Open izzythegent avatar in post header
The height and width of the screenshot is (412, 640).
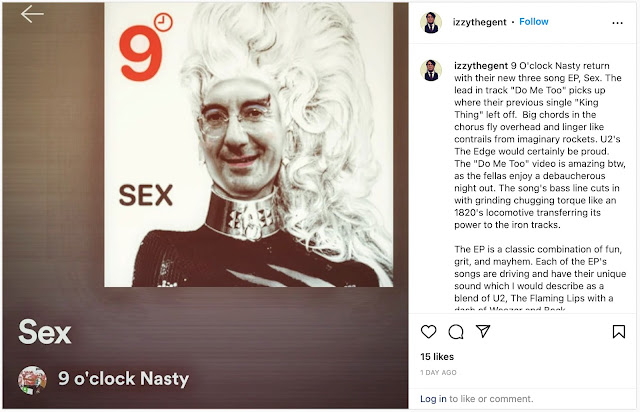coord(431,22)
